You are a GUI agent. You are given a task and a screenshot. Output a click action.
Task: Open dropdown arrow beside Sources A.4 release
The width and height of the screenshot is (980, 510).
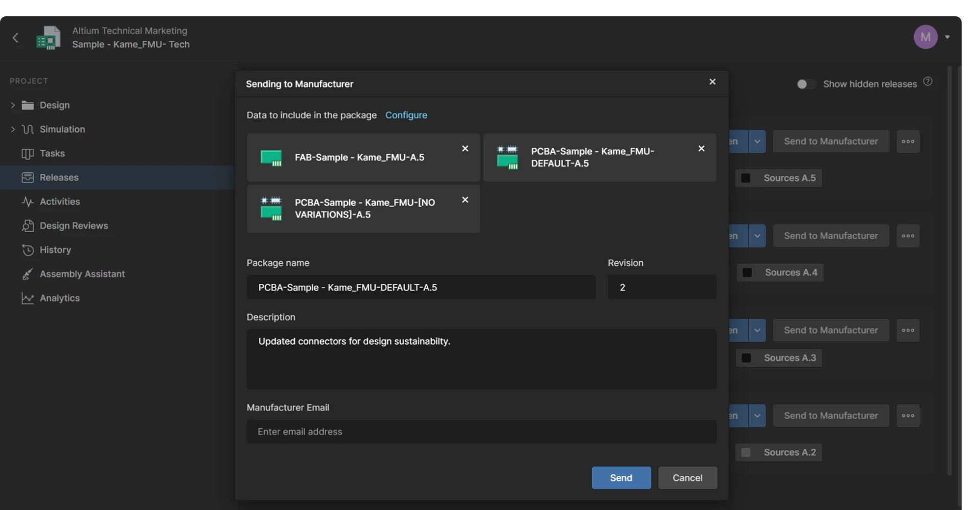coord(757,236)
